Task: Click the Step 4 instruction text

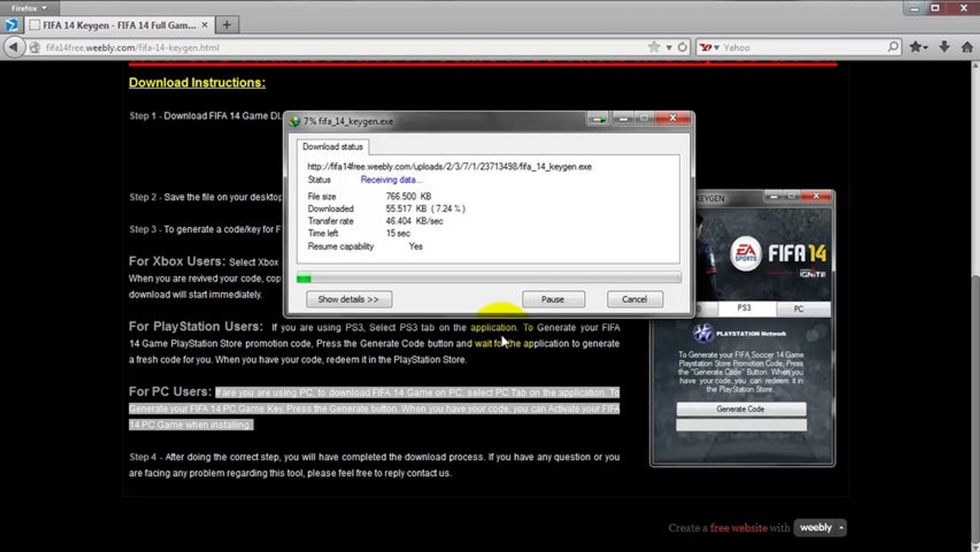Action: (x=374, y=465)
